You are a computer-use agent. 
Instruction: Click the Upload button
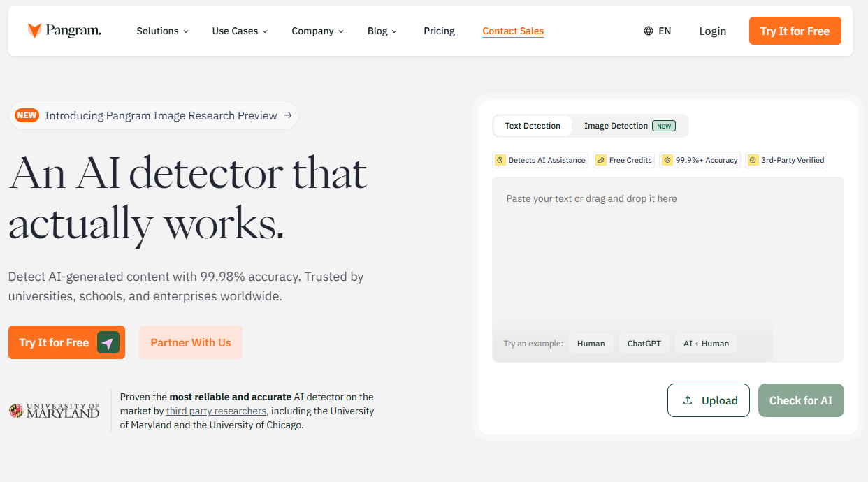click(709, 400)
